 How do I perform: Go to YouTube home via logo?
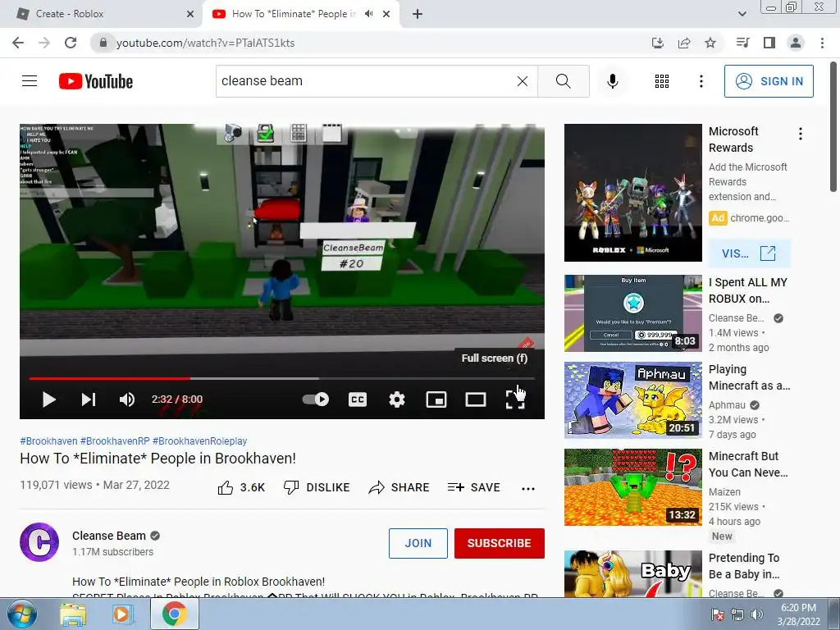coord(96,81)
